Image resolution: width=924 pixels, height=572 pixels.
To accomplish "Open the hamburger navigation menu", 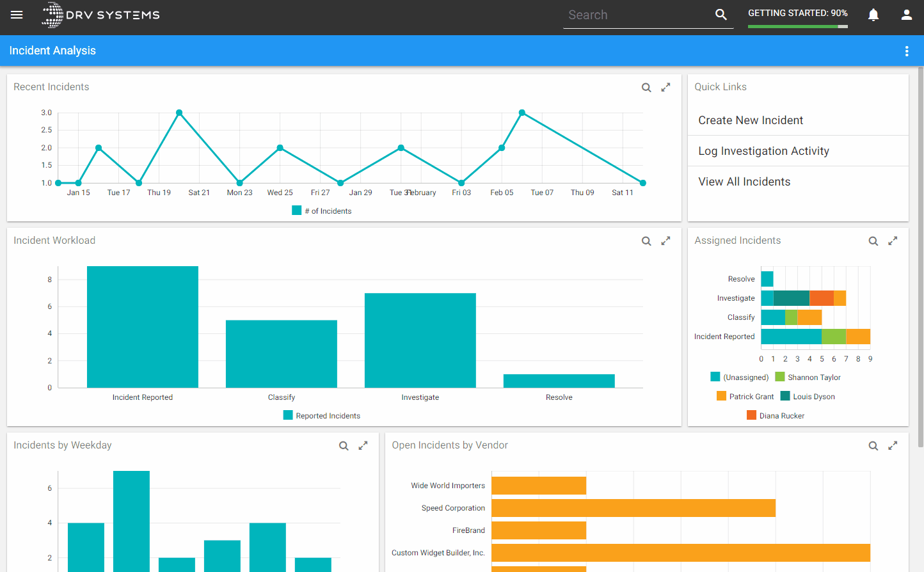I will click(x=17, y=15).
